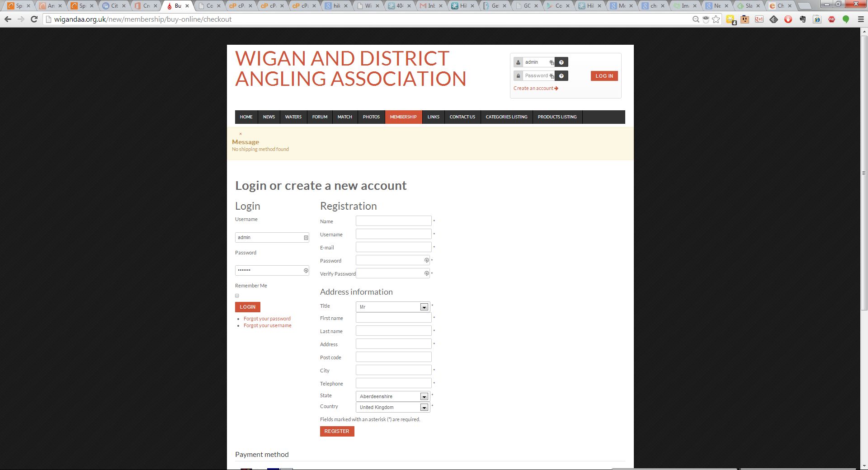The image size is (868, 470).
Task: Click autofill icon in Login username field
Action: (x=306, y=238)
